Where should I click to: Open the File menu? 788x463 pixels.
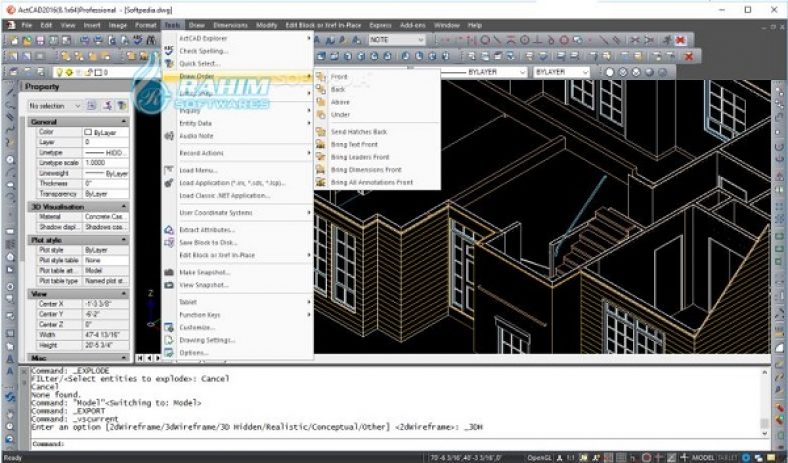tap(26, 25)
